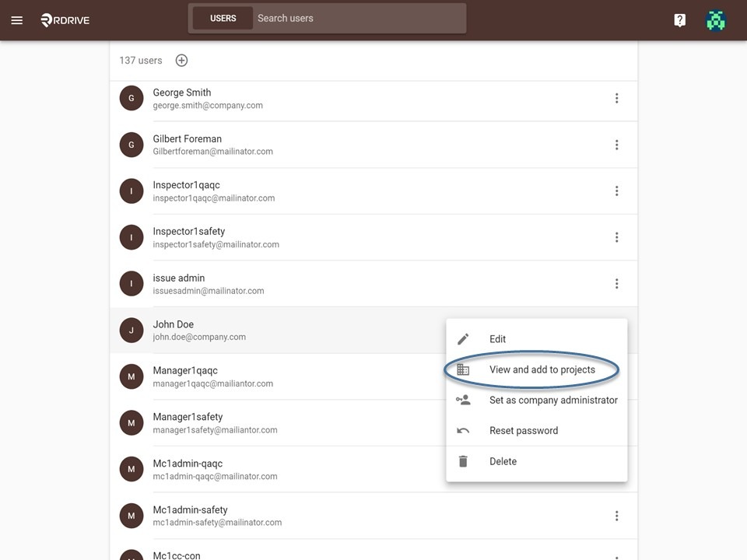The height and width of the screenshot is (560, 747).
Task: Choose Delete from the context menu
Action: 536,461
